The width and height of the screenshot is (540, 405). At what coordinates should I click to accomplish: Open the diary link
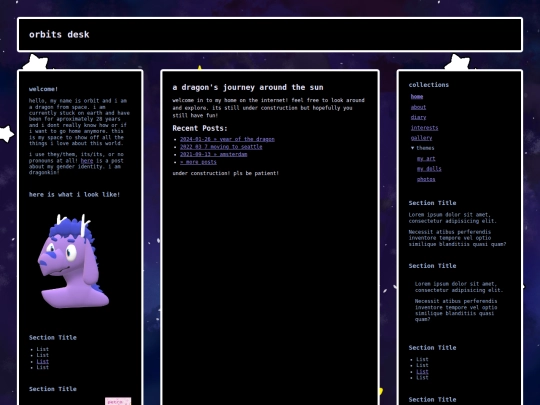[x=418, y=117]
